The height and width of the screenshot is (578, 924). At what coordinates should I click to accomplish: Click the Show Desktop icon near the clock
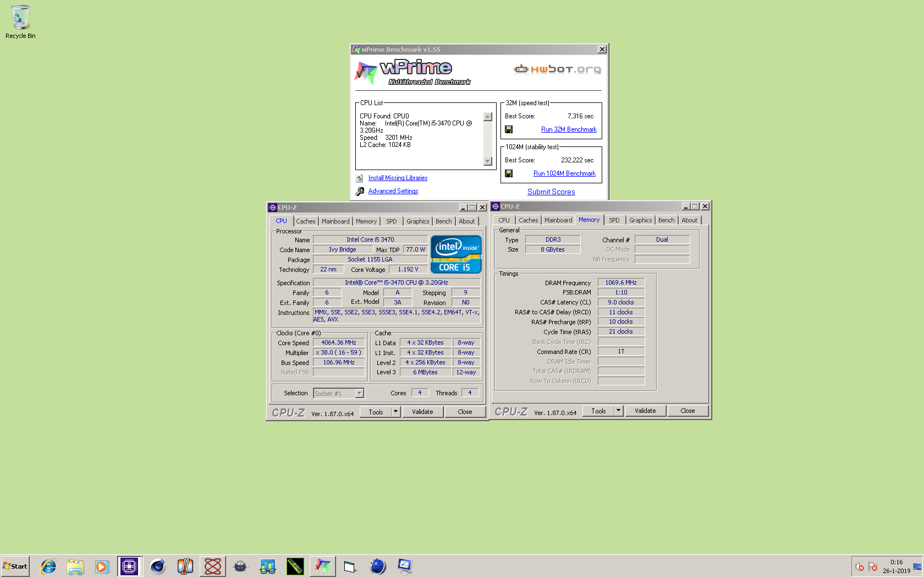click(x=917, y=566)
